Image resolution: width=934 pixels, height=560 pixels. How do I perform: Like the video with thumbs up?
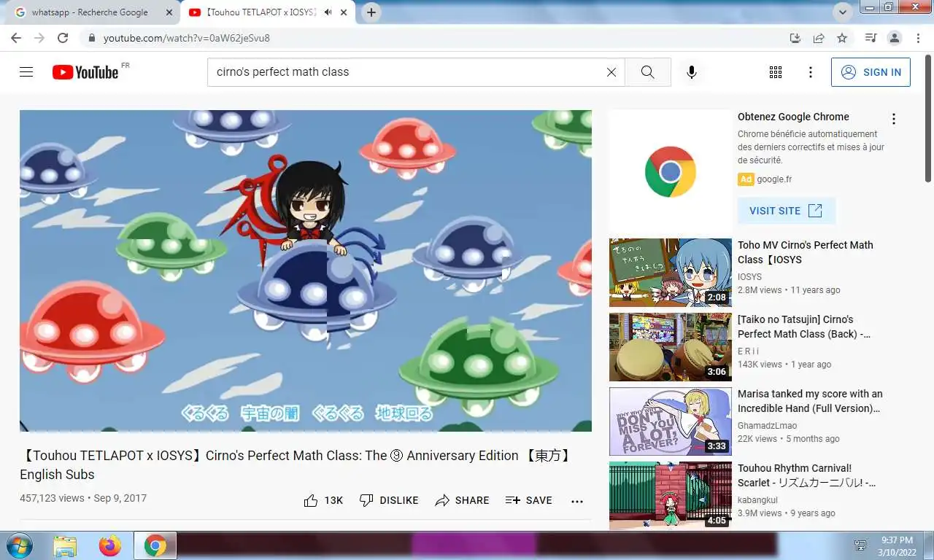(311, 500)
